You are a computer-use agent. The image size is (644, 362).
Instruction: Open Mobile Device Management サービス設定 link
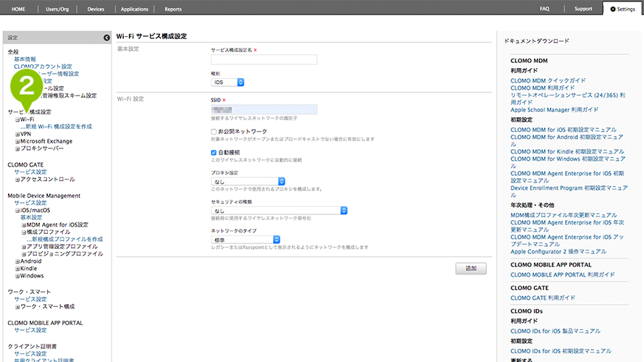30,203
